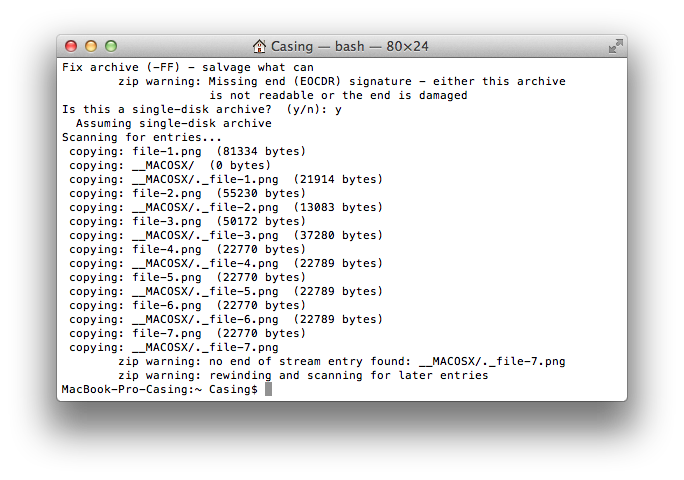Click the gray cursor block at the prompt
This screenshot has height=480, width=684.
[268, 389]
